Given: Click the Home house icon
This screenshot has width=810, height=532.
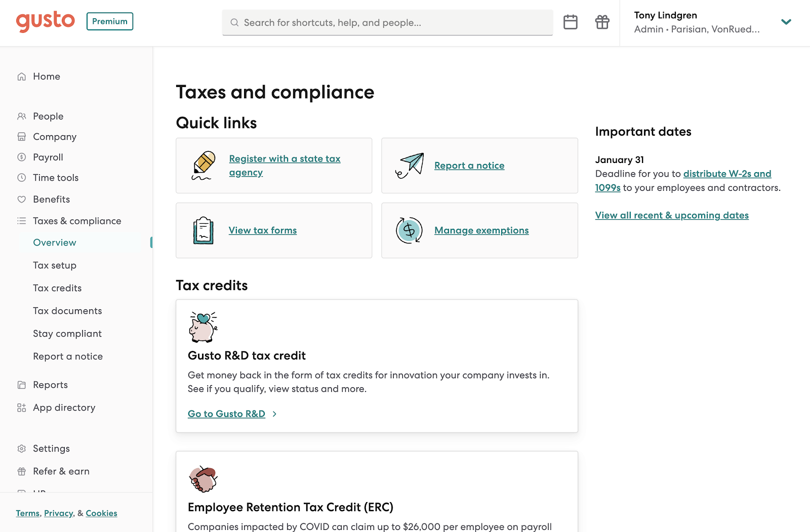Looking at the screenshot, I should [22, 76].
